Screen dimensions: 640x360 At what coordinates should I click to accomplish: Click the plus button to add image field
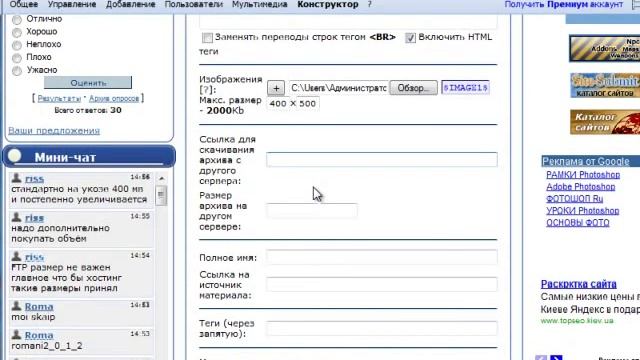coord(276,88)
